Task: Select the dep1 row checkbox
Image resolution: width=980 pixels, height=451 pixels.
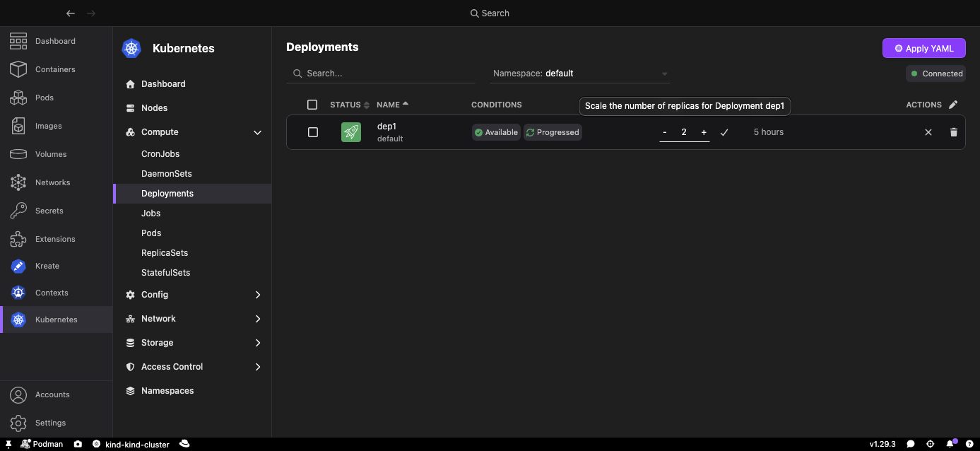Action: coord(313,132)
